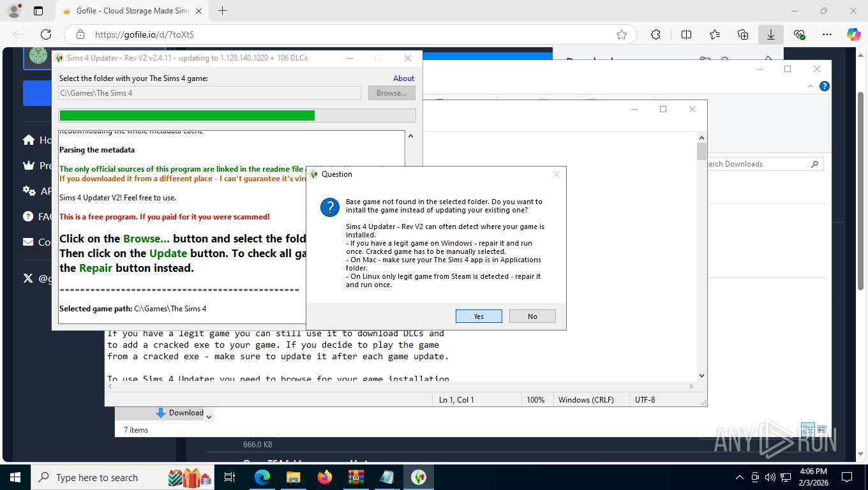This screenshot has width=868, height=490.
Task: Open Gofile Contact envelope item
Action: (37, 242)
